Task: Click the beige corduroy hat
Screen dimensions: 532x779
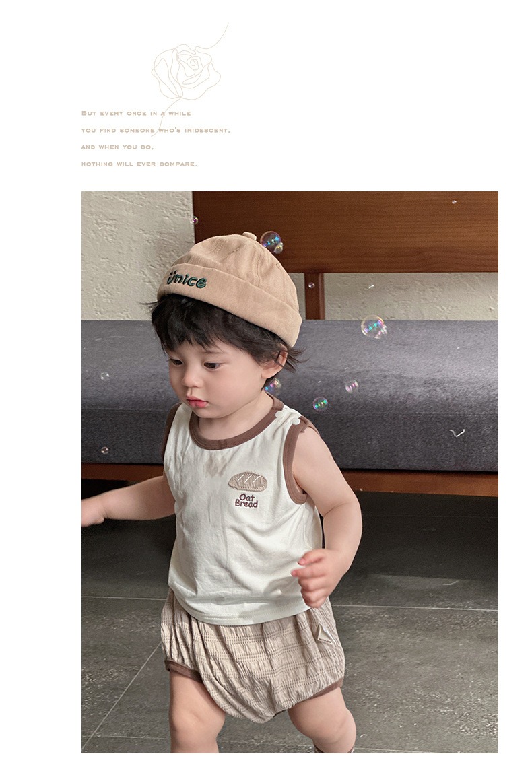Action: pos(230,287)
